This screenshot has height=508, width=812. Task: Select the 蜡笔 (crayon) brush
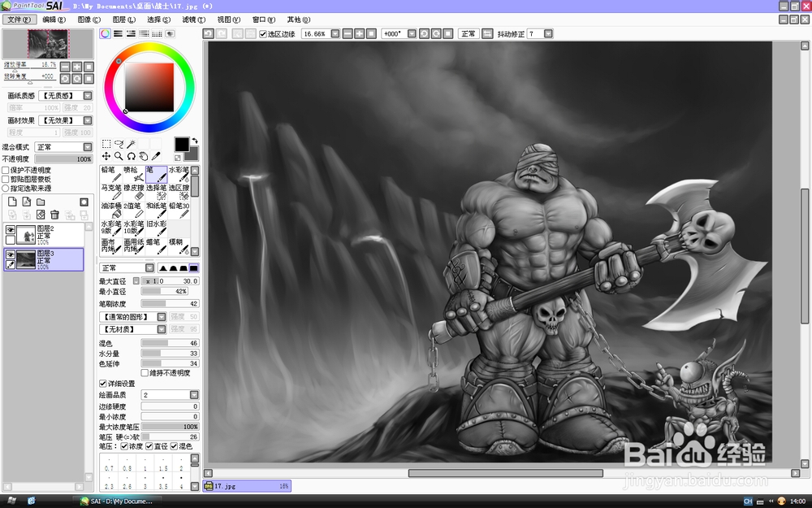pyautogui.click(x=156, y=246)
